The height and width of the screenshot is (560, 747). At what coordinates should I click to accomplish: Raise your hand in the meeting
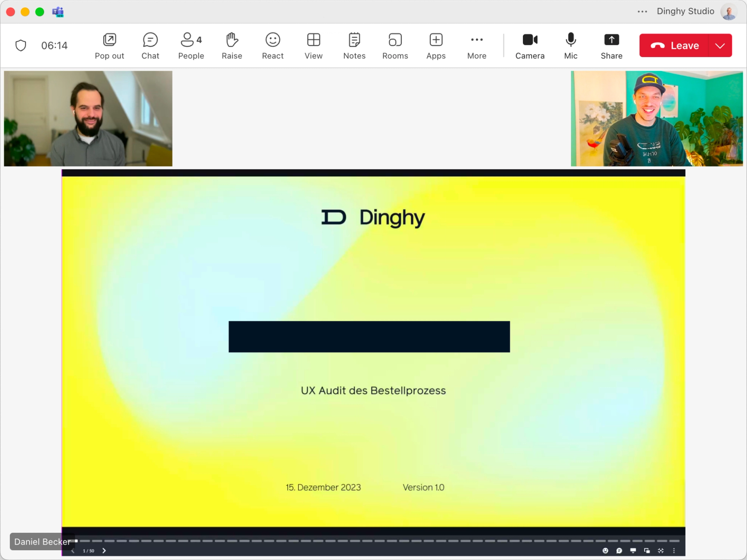(x=232, y=46)
